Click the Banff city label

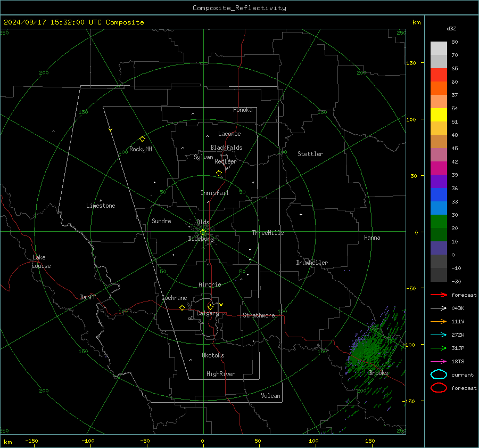(x=88, y=297)
